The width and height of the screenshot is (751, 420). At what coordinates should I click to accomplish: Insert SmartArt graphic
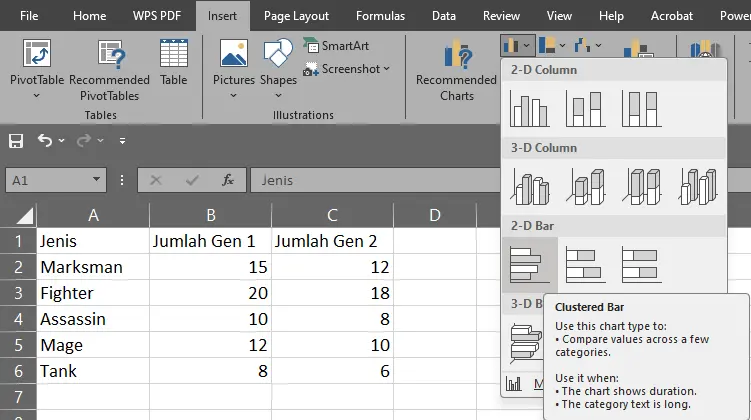(x=336, y=46)
